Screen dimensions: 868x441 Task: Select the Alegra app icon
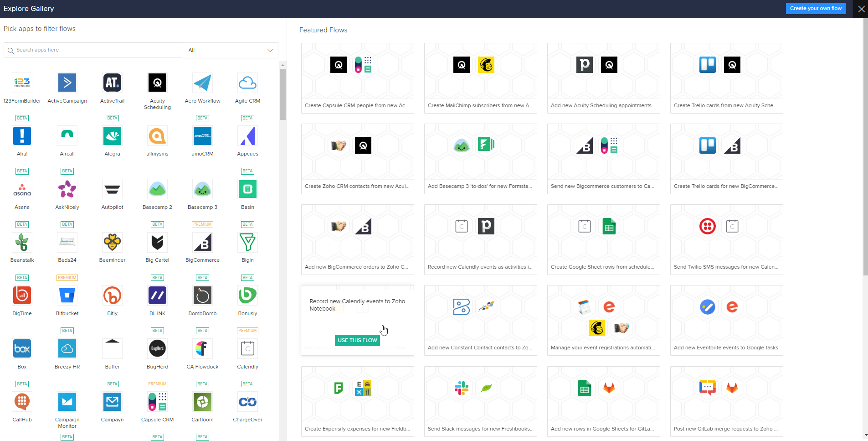(x=112, y=136)
